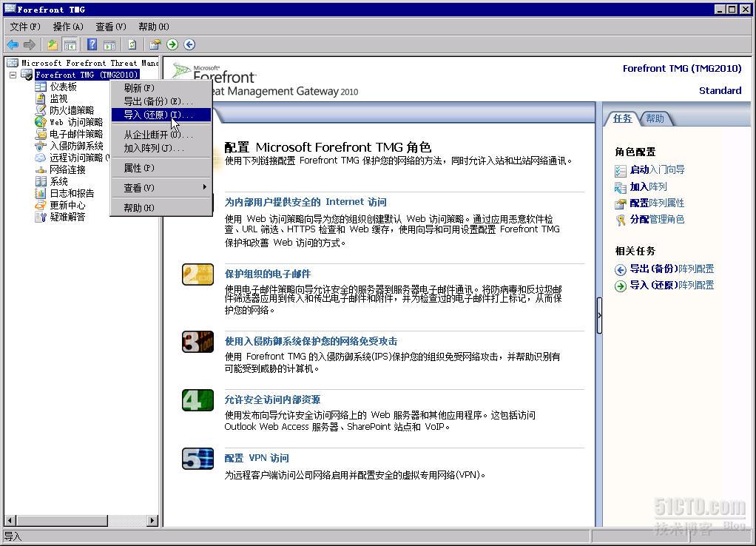The height and width of the screenshot is (546, 756).
Task: Open the 文件(F) menu
Action: 25,27
